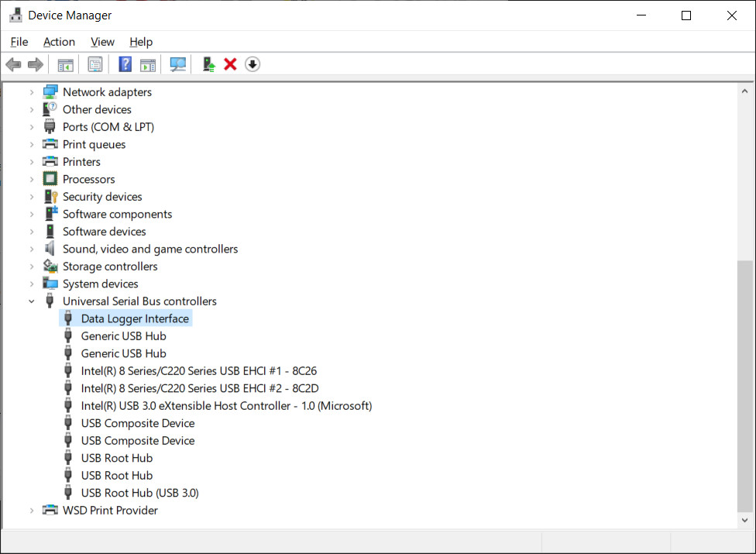Screen dimensions: 756x554
Task: Click the Update driver toolbar icon
Action: [x=209, y=64]
